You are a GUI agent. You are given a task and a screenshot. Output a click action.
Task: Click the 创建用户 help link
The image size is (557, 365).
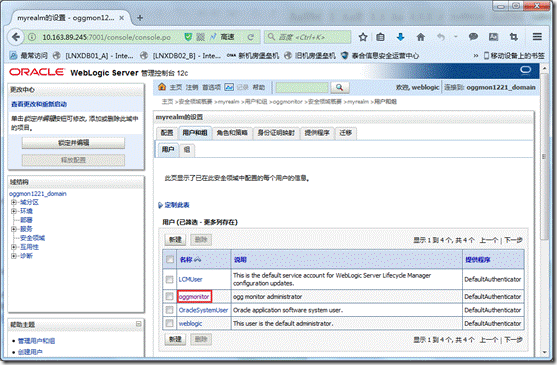(30, 352)
